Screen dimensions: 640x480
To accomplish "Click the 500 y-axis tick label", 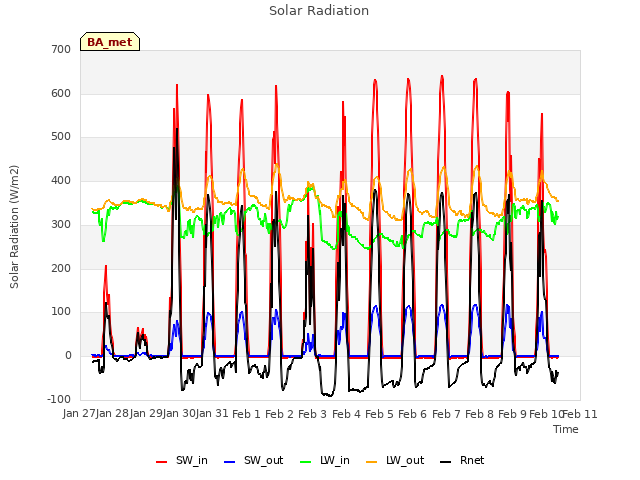I will 61,137.
